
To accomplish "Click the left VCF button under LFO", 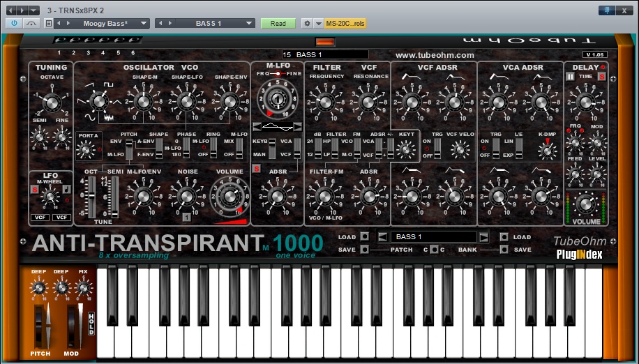I will (40, 218).
